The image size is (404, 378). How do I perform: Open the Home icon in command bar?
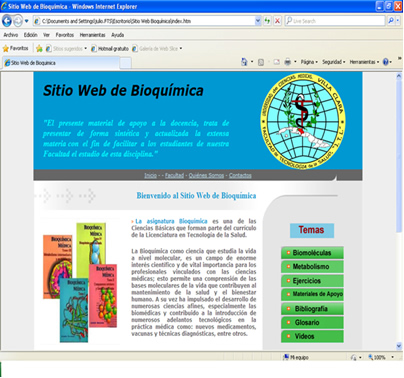tap(244, 62)
